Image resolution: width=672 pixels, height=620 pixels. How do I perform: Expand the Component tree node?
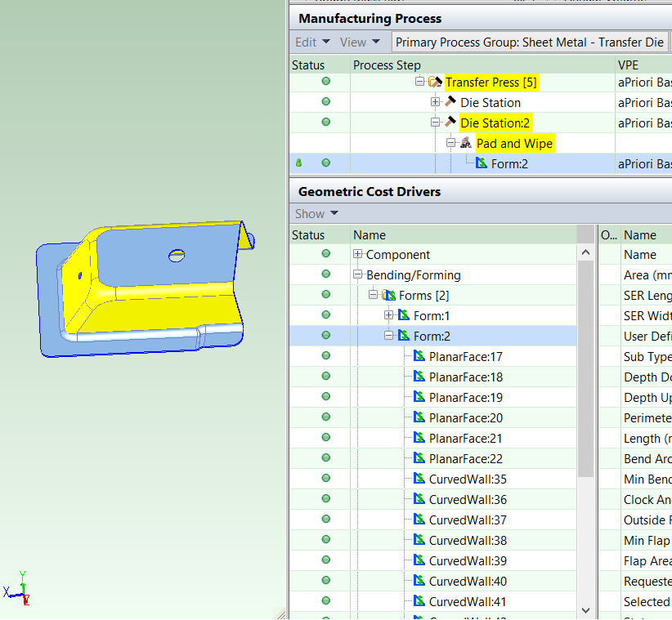[x=358, y=255]
